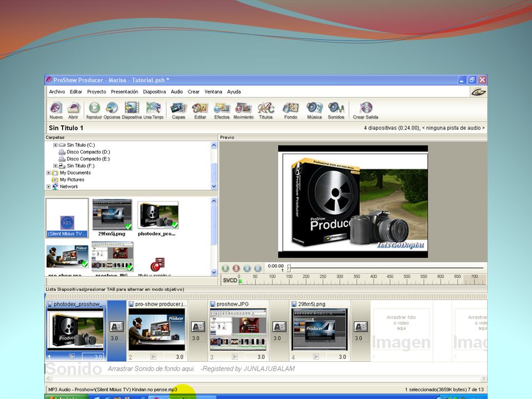Open the Presentación menu
Viewport: 532px width, 399px height.
[x=125, y=91]
